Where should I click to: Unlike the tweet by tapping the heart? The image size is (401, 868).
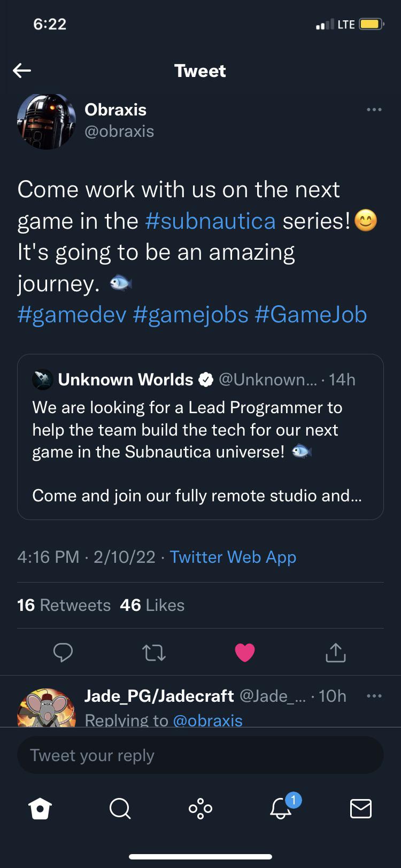pyautogui.click(x=245, y=652)
